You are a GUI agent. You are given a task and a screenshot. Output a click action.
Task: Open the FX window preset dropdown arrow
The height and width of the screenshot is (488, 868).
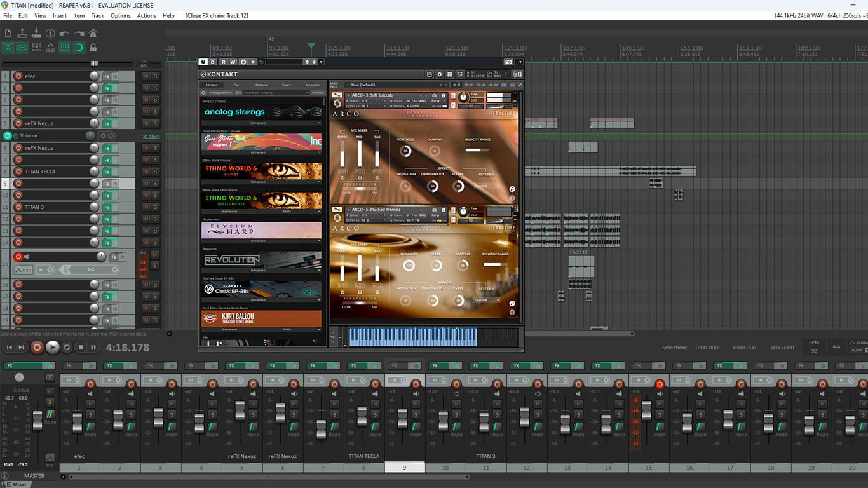[321, 62]
